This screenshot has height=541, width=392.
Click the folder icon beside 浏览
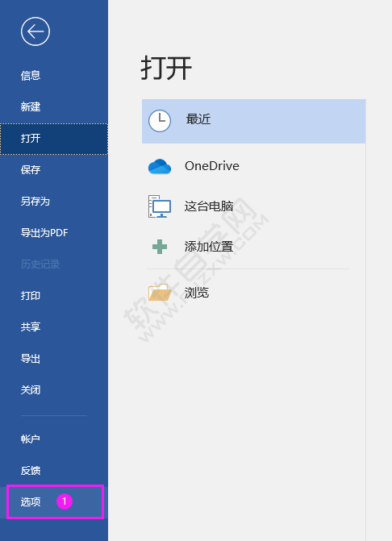[x=160, y=293]
